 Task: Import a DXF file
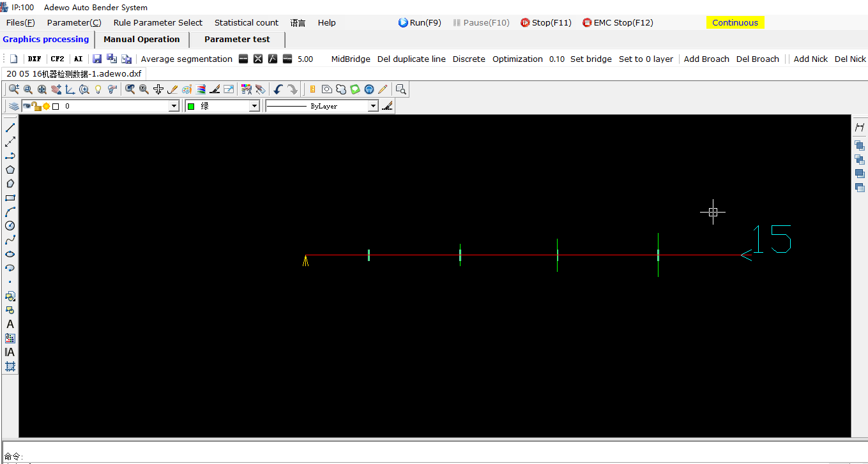(x=34, y=59)
